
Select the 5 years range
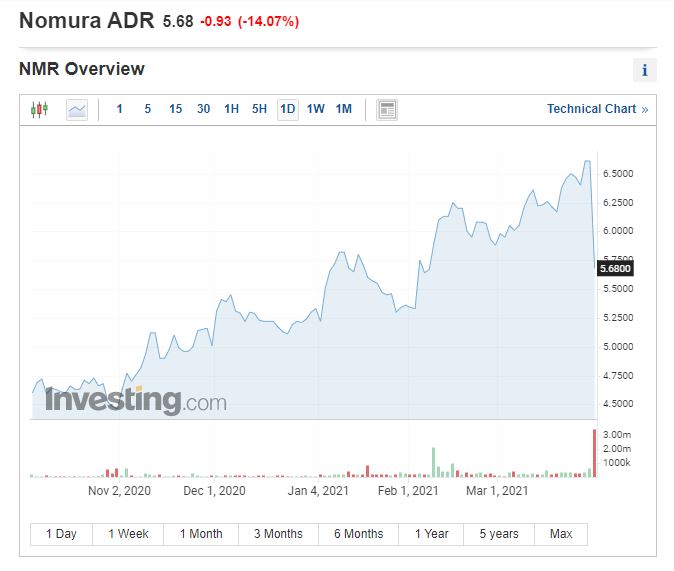click(x=498, y=534)
